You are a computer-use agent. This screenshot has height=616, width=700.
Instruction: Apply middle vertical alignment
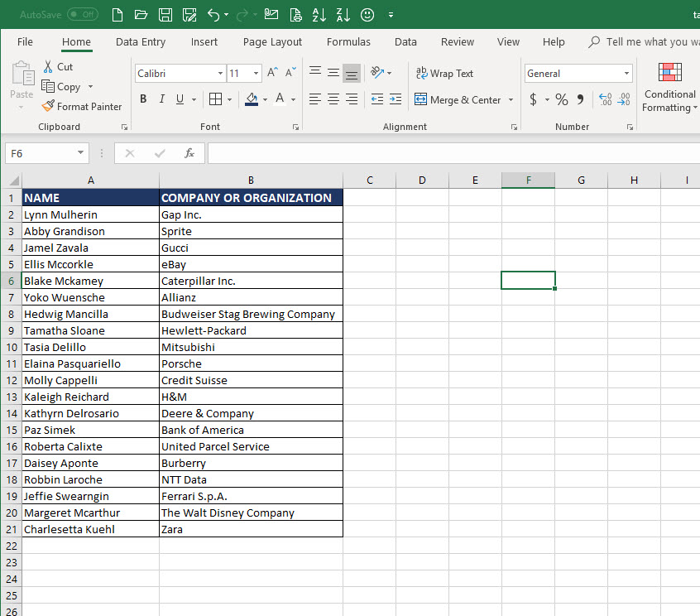pos(333,72)
